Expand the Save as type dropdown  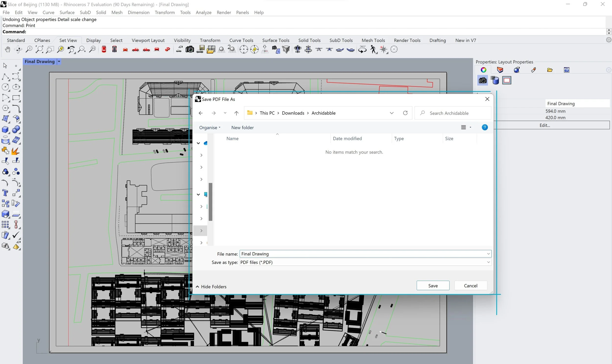coord(488,262)
